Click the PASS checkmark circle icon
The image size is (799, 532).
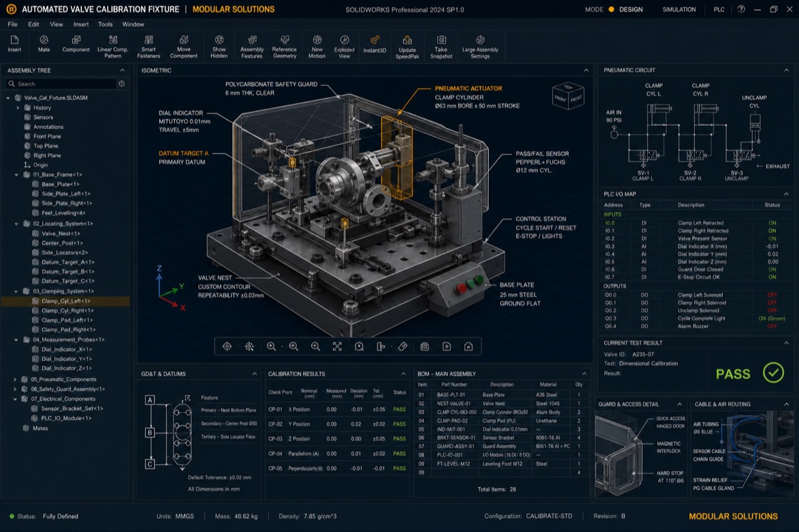tap(773, 373)
